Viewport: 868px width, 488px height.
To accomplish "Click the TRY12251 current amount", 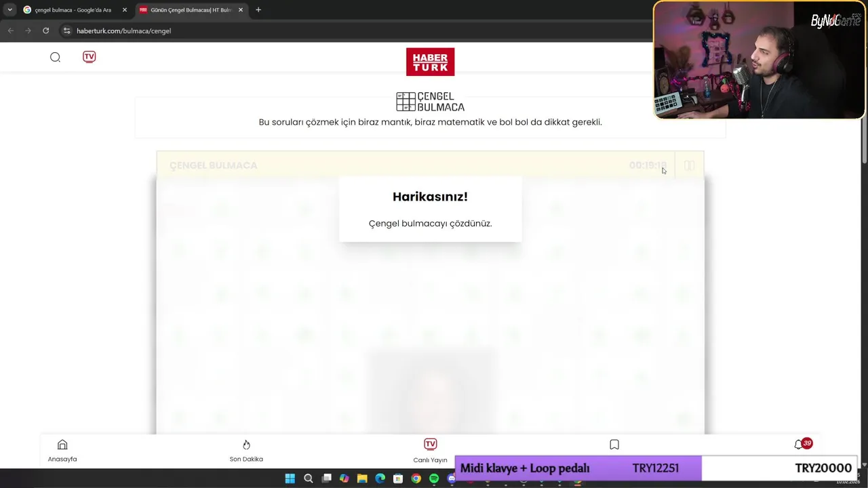I will coord(655,468).
